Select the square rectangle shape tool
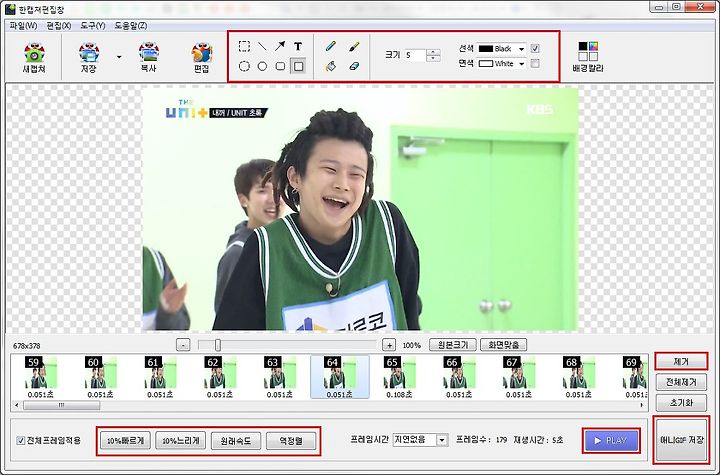Viewport: 720px width, 475px height. click(x=298, y=66)
